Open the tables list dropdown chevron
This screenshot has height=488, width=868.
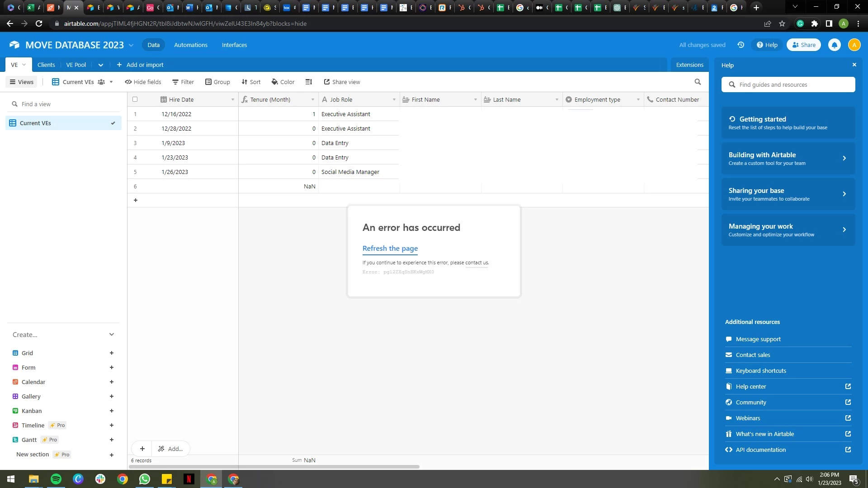100,65
